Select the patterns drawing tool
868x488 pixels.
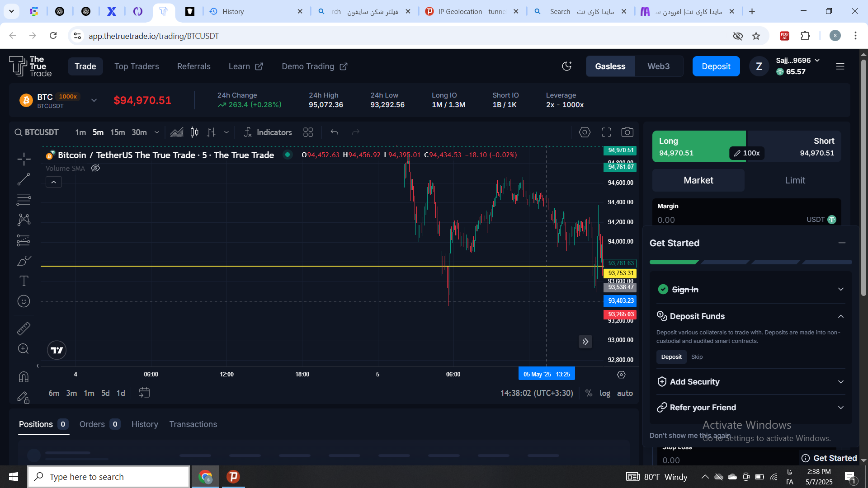pyautogui.click(x=24, y=220)
